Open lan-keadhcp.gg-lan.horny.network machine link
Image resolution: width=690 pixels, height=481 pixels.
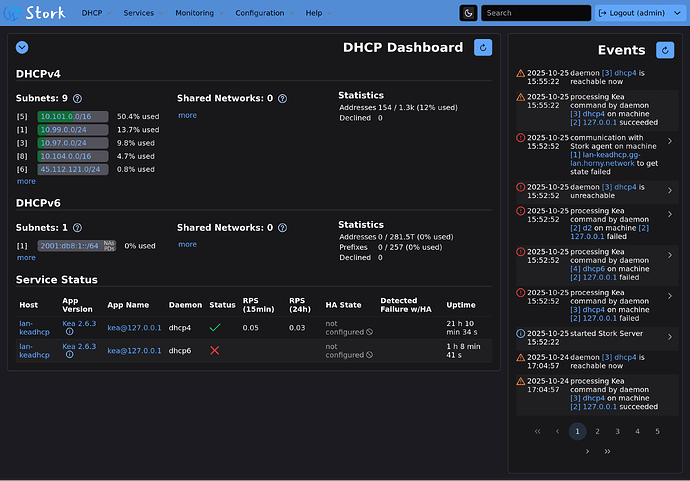tap(606, 159)
